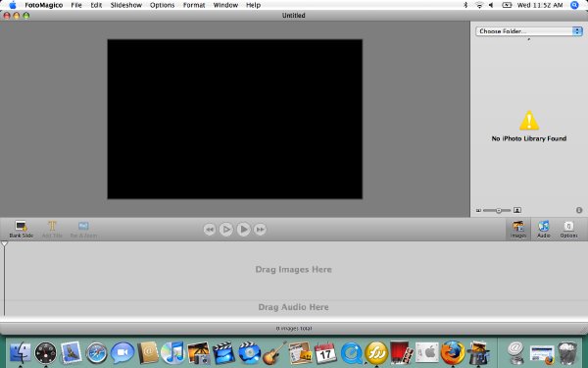Open Dashboard from the Dock
This screenshot has width=588, height=368.
click(x=45, y=353)
